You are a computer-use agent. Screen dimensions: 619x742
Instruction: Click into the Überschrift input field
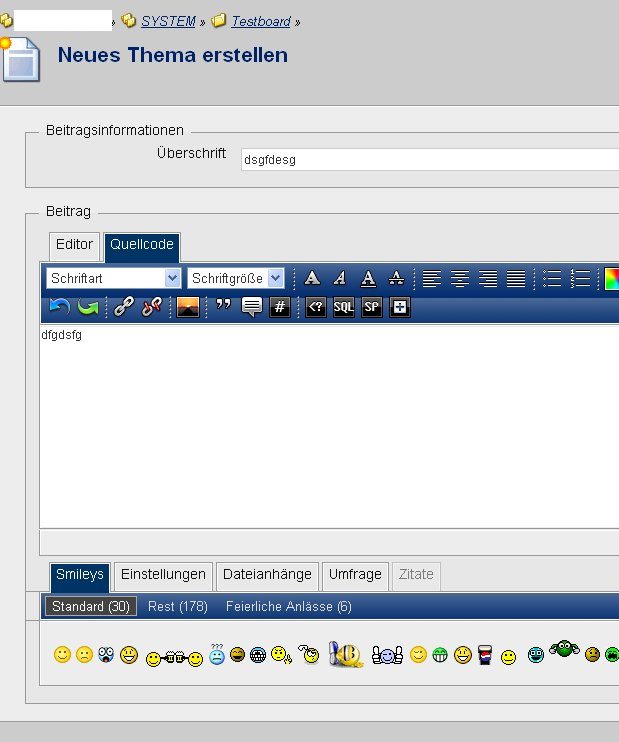[x=430, y=159]
